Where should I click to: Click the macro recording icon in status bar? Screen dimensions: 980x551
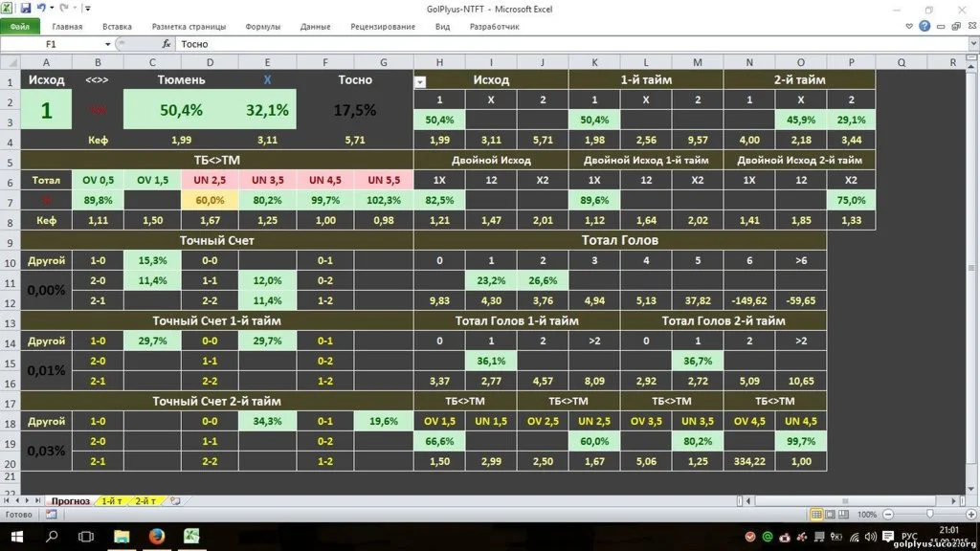(52, 514)
